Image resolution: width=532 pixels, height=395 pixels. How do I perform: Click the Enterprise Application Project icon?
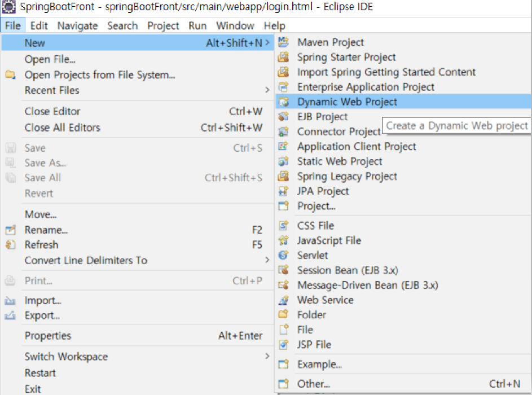283,87
